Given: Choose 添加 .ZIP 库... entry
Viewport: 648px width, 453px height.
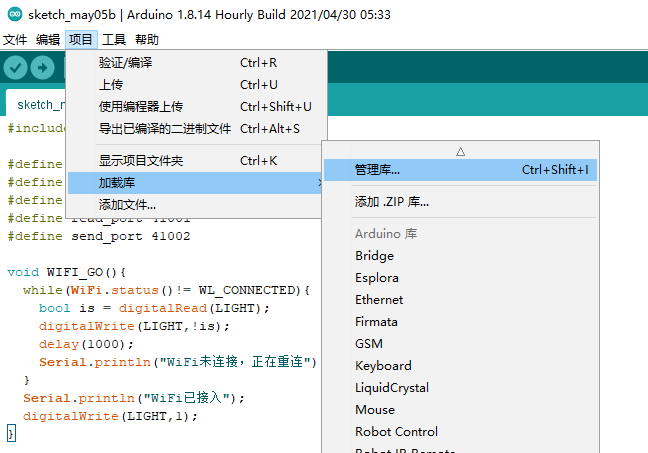Looking at the screenshot, I should click(460, 202).
